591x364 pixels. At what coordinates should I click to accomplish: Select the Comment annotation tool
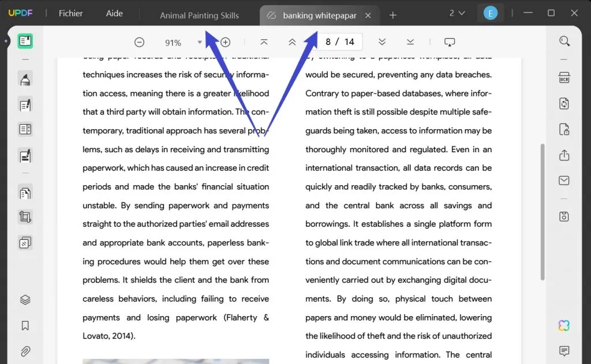[x=25, y=78]
